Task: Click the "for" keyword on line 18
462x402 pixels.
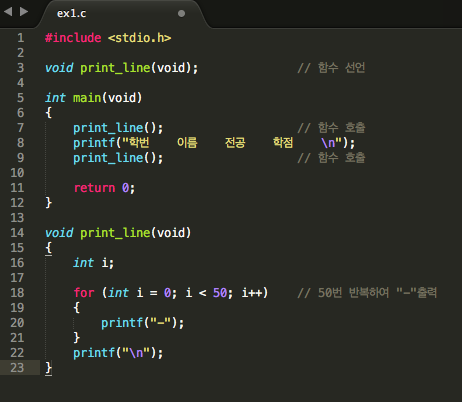Action: point(84,293)
